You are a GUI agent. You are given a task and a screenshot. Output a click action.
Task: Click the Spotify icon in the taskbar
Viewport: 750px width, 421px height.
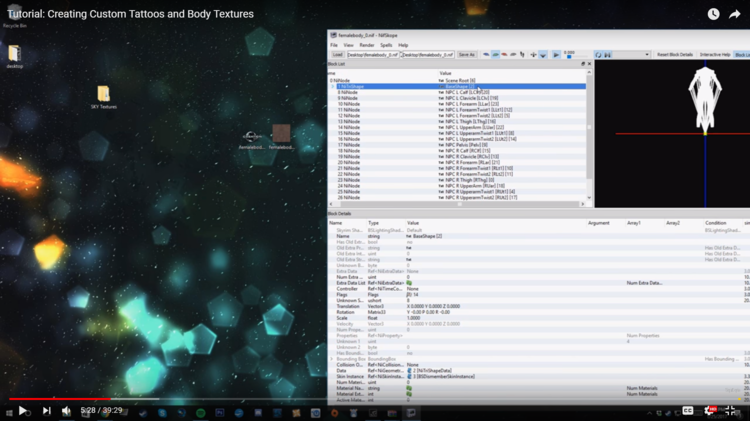point(200,413)
